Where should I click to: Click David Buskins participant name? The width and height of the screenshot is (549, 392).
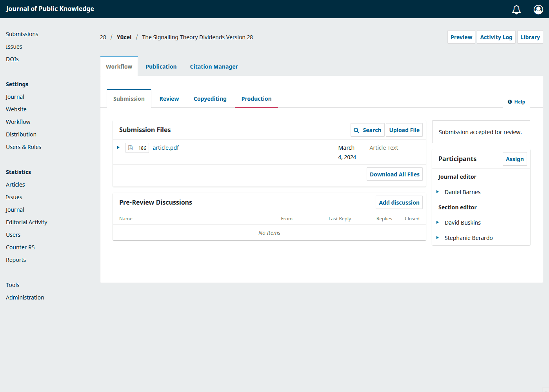tap(463, 223)
